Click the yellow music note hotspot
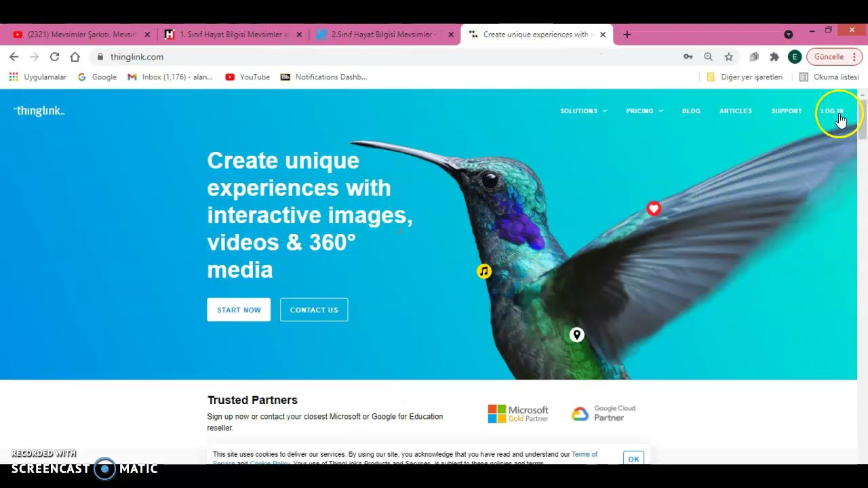868x488 pixels. (x=484, y=272)
